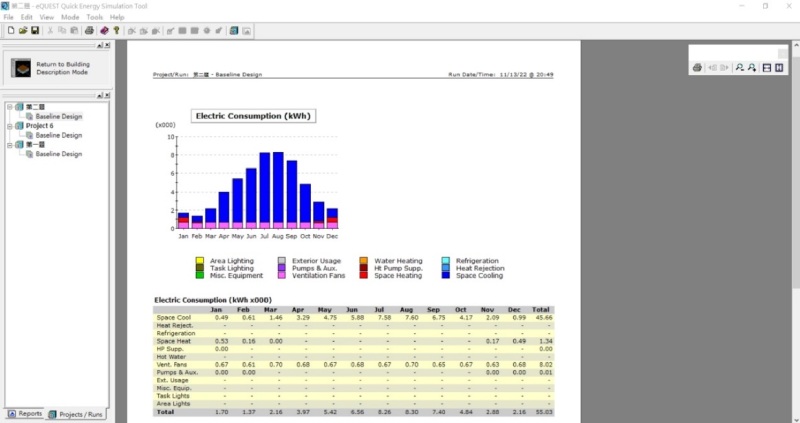Zoom out the report with the magnifier-minus icon

point(739,67)
